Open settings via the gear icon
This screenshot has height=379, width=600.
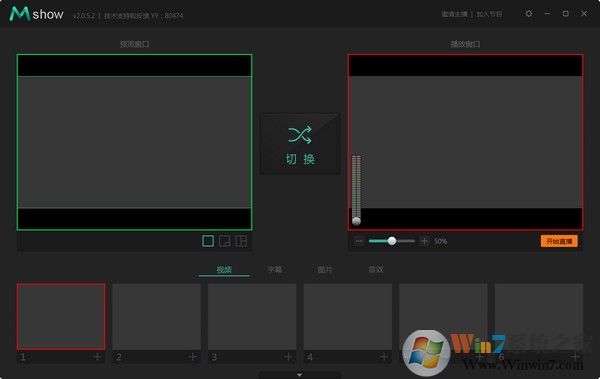point(529,14)
